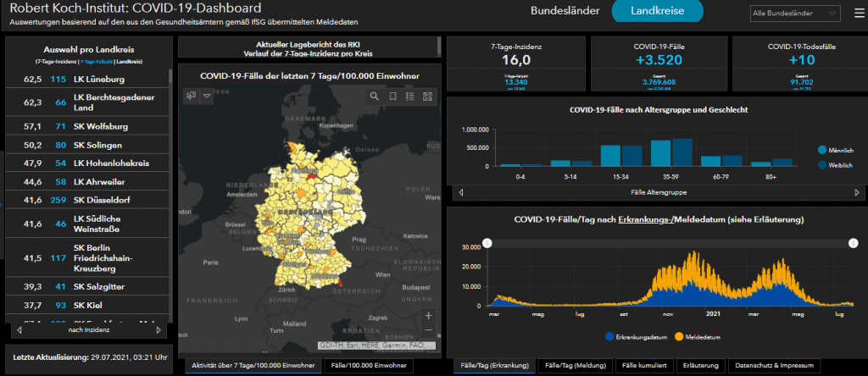Open the 'Datenschutz & Impressum' tab
The image size is (868, 376).
(774, 366)
